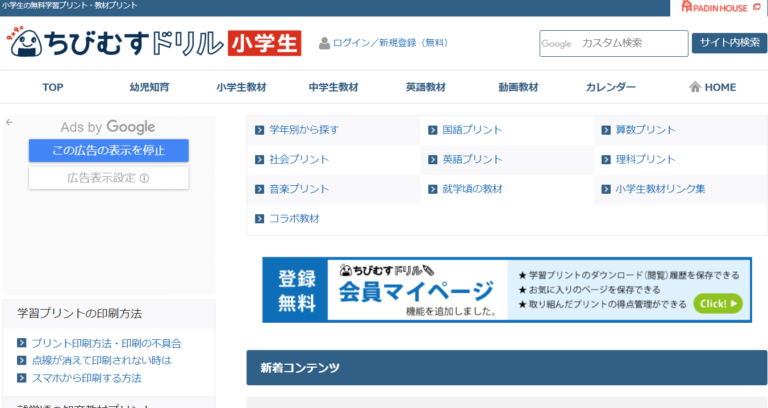Click the info icon on 広告表示設定
This screenshot has width=768, height=408.
point(144,178)
